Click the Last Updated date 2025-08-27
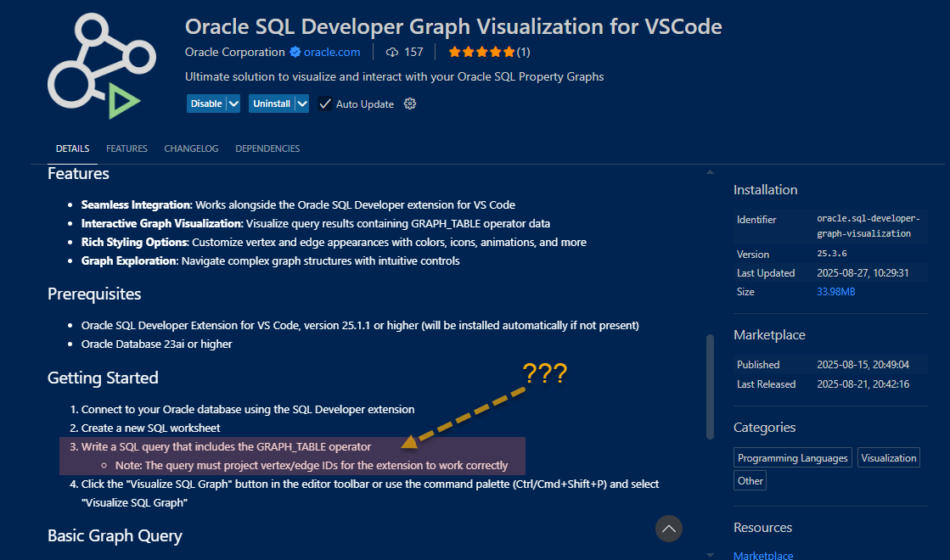Screen dimensions: 950x560 [863, 273]
